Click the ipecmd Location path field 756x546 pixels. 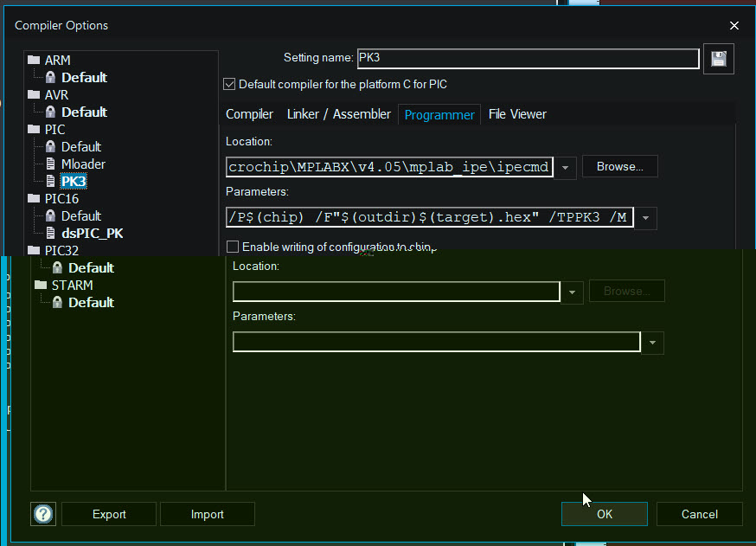pyautogui.click(x=389, y=167)
